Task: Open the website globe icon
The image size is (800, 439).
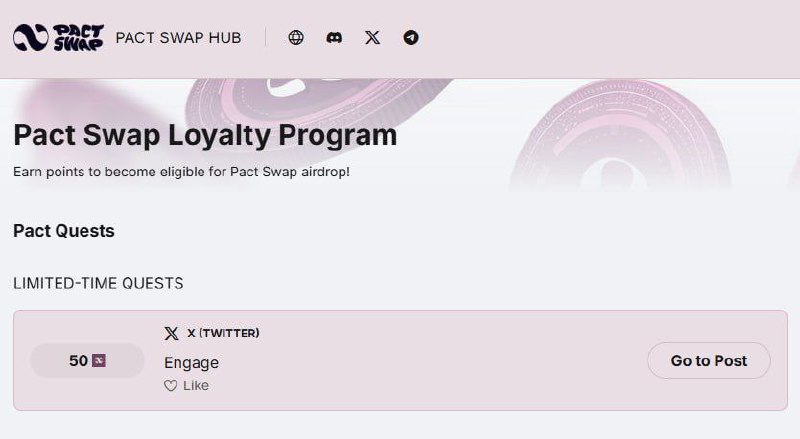Action: click(296, 38)
